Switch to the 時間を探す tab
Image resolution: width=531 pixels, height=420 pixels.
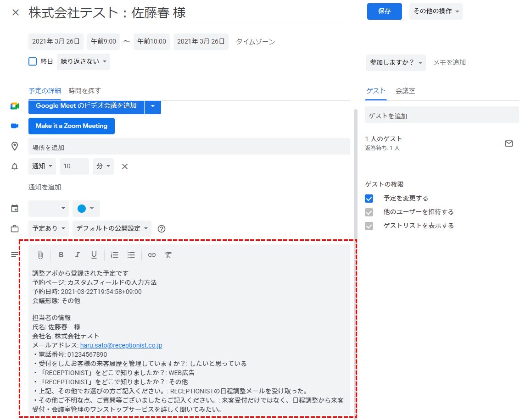coord(84,91)
